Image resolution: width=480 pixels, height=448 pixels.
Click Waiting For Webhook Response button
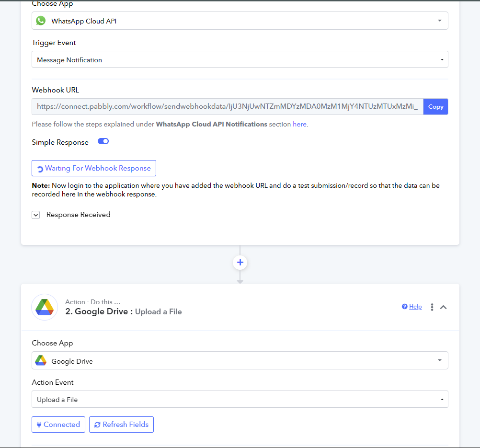[x=94, y=168]
